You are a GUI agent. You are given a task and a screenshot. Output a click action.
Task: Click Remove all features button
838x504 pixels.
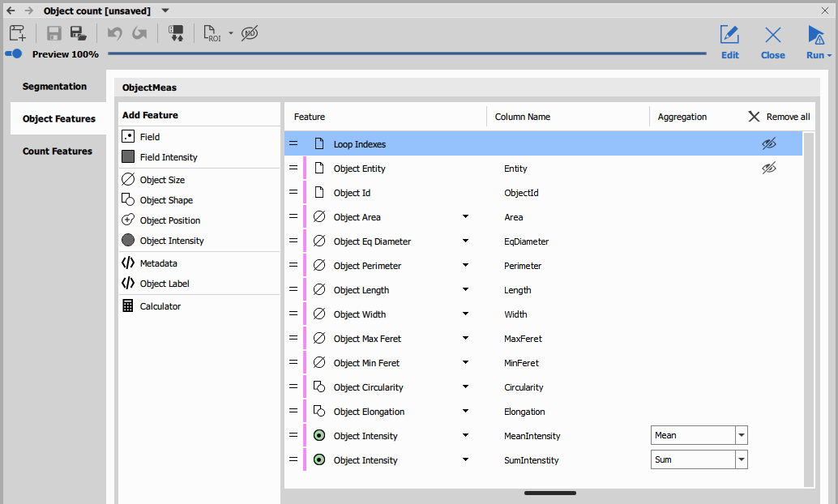point(779,117)
